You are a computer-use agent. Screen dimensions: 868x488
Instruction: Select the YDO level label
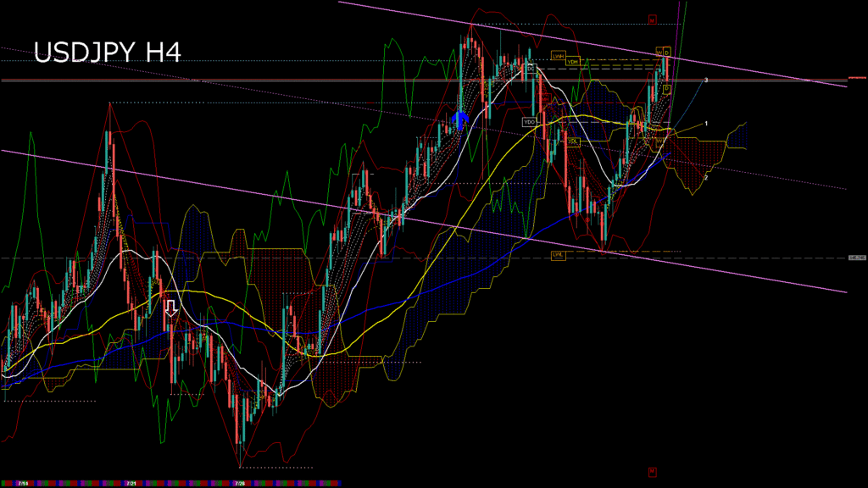[x=530, y=122]
